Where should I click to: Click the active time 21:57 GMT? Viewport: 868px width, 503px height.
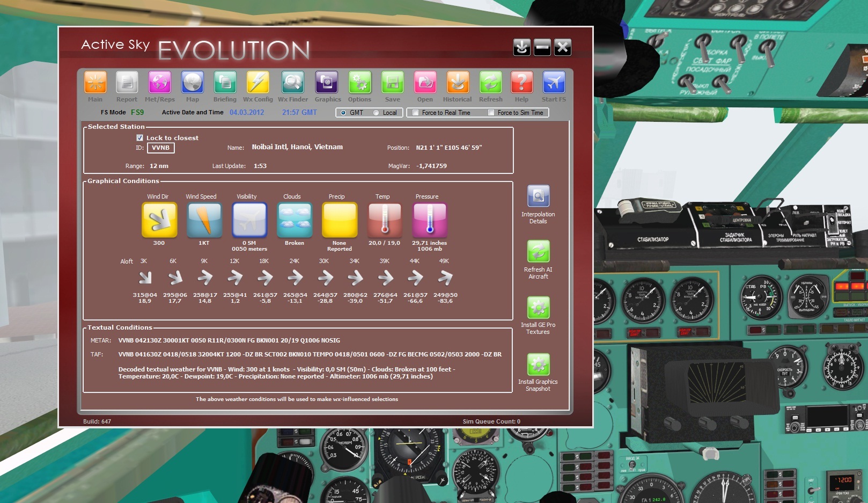(299, 113)
